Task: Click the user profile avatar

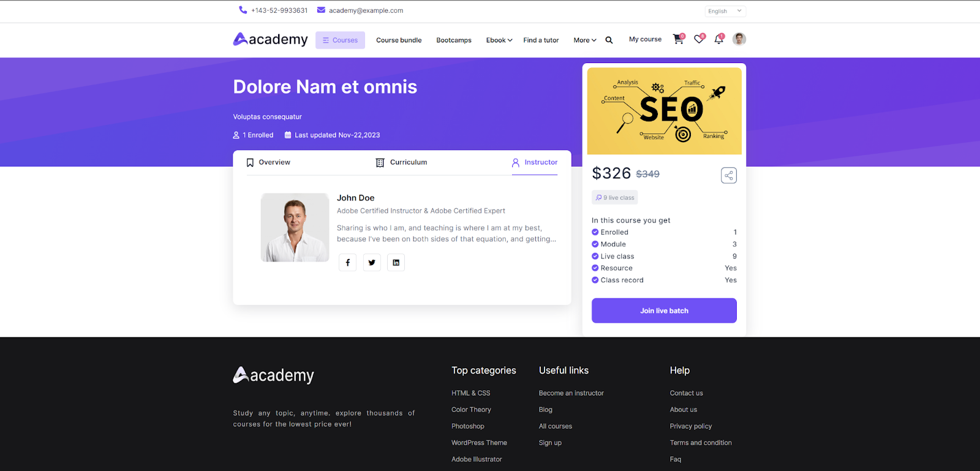Action: tap(739, 39)
